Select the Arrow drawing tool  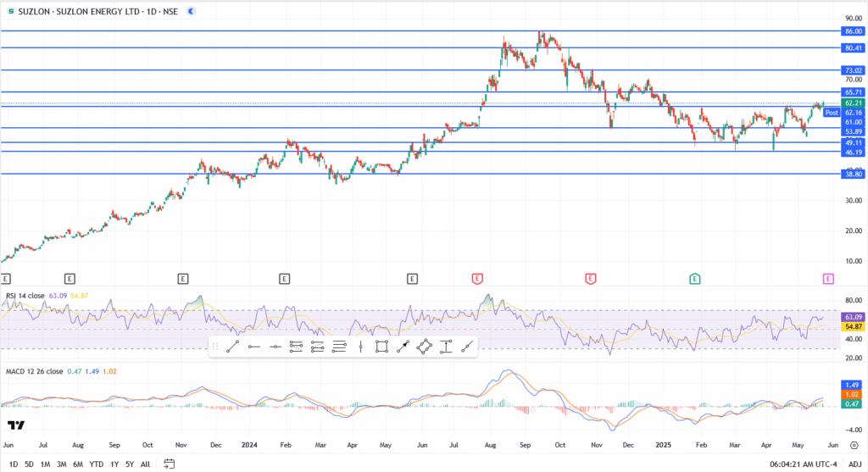(x=403, y=346)
